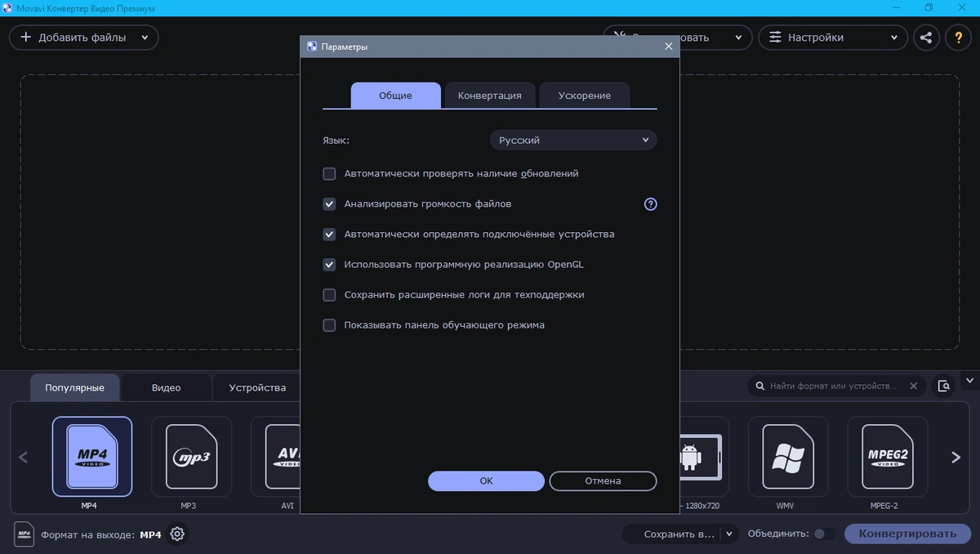Image resolution: width=980 pixels, height=554 pixels.
Task: Pick the AVI format preset
Action: click(278, 456)
